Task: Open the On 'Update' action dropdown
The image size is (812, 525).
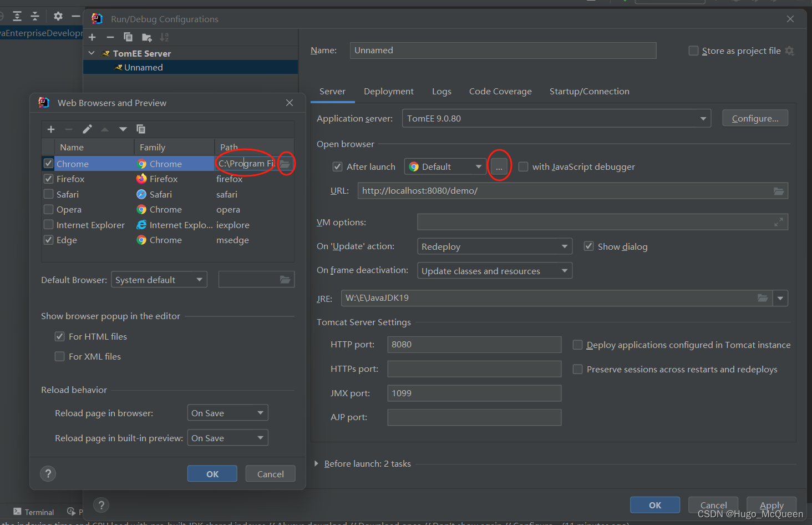Action: [x=494, y=246]
